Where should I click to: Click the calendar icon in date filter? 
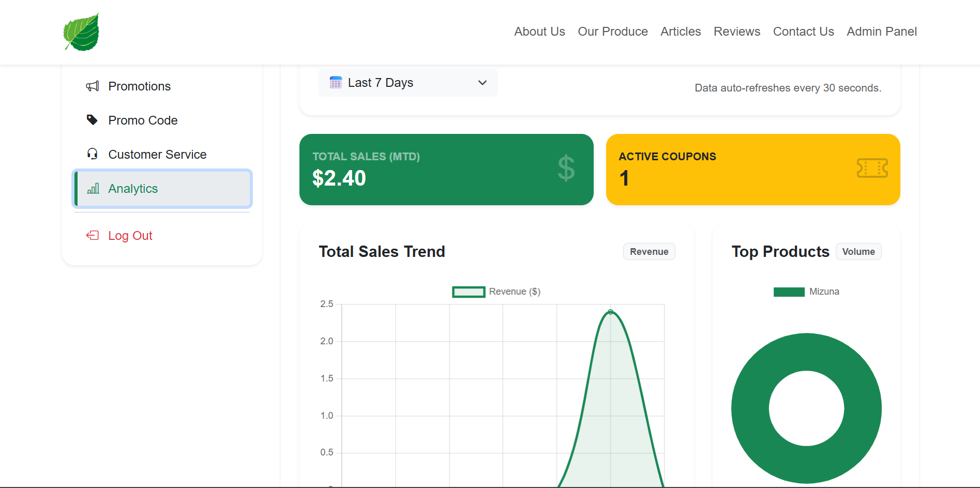click(x=336, y=83)
